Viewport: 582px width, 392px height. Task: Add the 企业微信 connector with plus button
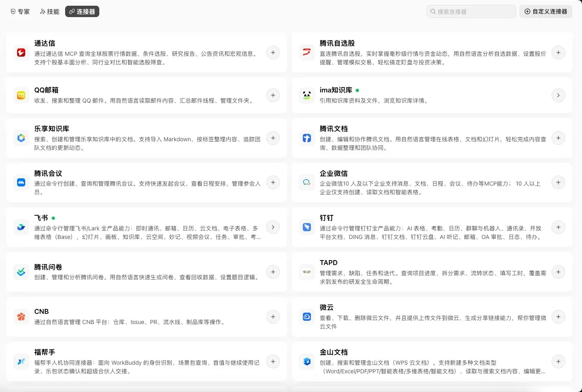pos(558,182)
